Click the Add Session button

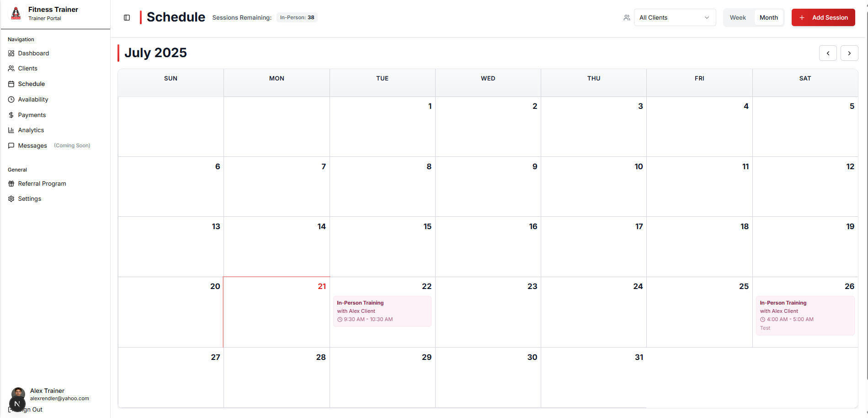(x=823, y=17)
